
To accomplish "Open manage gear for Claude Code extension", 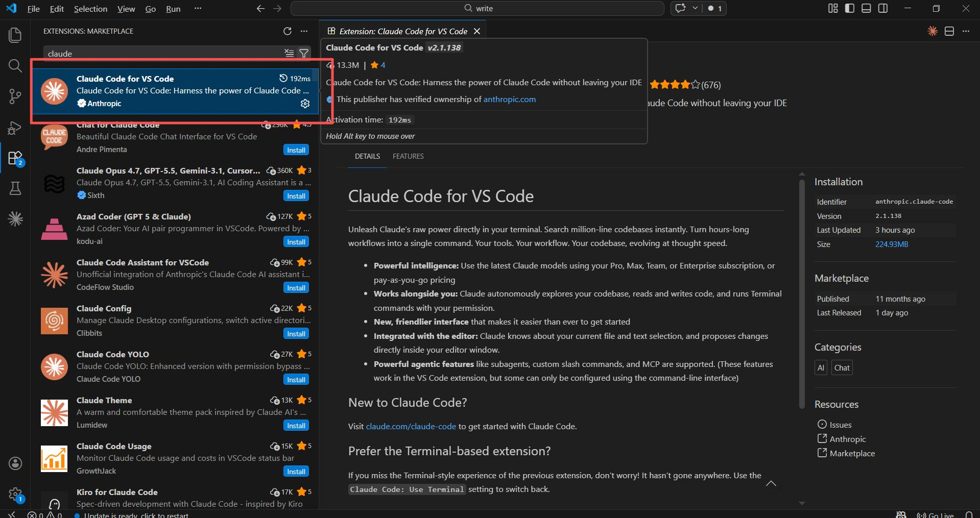I will coord(305,104).
